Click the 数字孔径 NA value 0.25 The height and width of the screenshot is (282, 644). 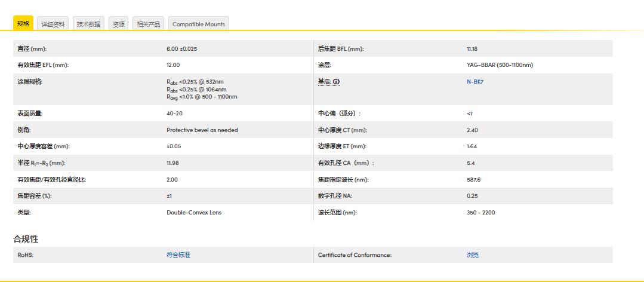[x=472, y=196]
